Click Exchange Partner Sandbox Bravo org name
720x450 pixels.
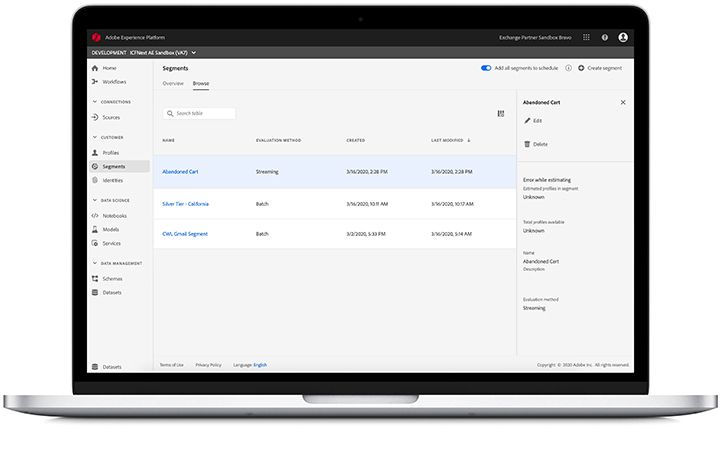click(x=535, y=37)
